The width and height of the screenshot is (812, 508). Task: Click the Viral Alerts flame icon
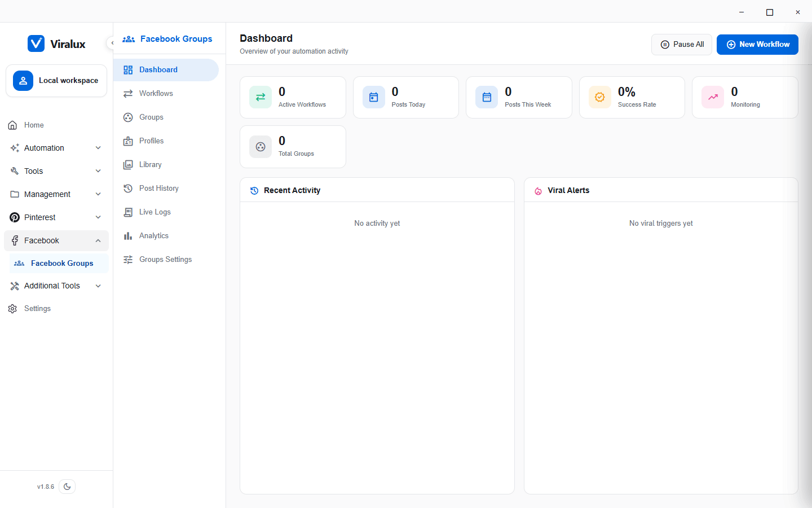pyautogui.click(x=538, y=191)
